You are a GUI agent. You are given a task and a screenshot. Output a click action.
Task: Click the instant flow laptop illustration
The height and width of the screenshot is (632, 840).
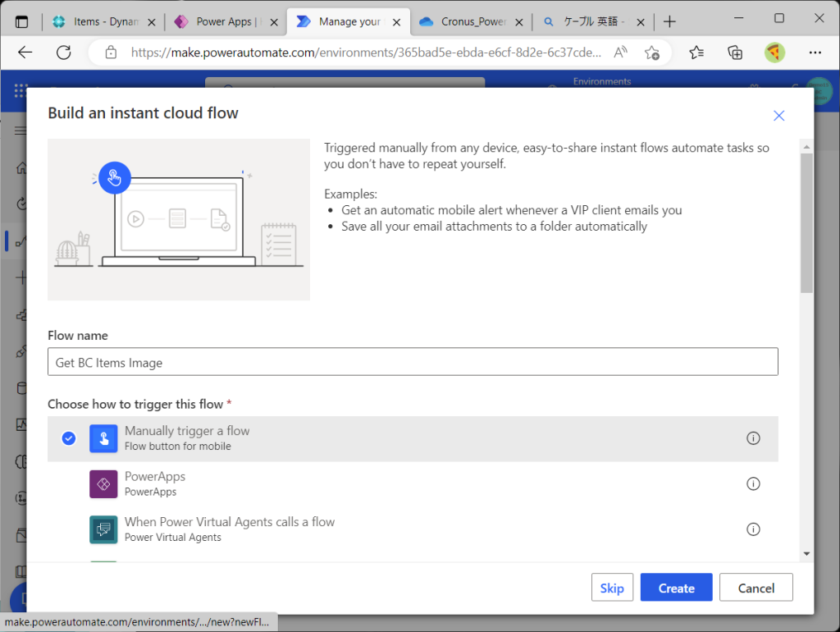[179, 220]
